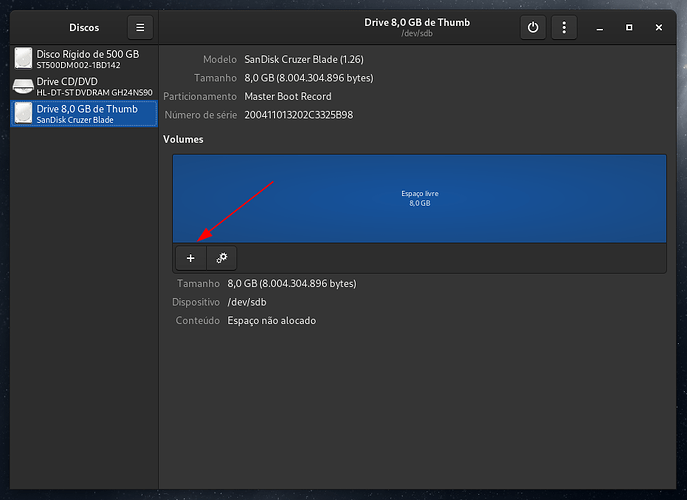Click the serial number value 200411013202C3325B98
The width and height of the screenshot is (687, 500).
click(x=298, y=115)
